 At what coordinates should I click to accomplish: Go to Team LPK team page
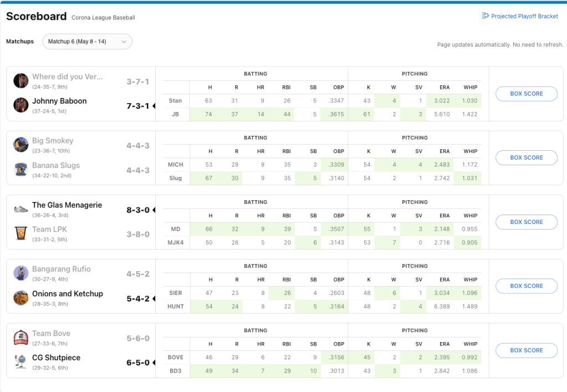(49, 229)
